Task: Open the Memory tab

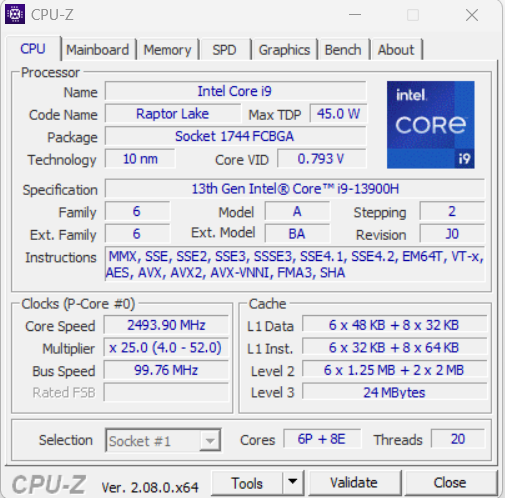Action: pos(167,50)
